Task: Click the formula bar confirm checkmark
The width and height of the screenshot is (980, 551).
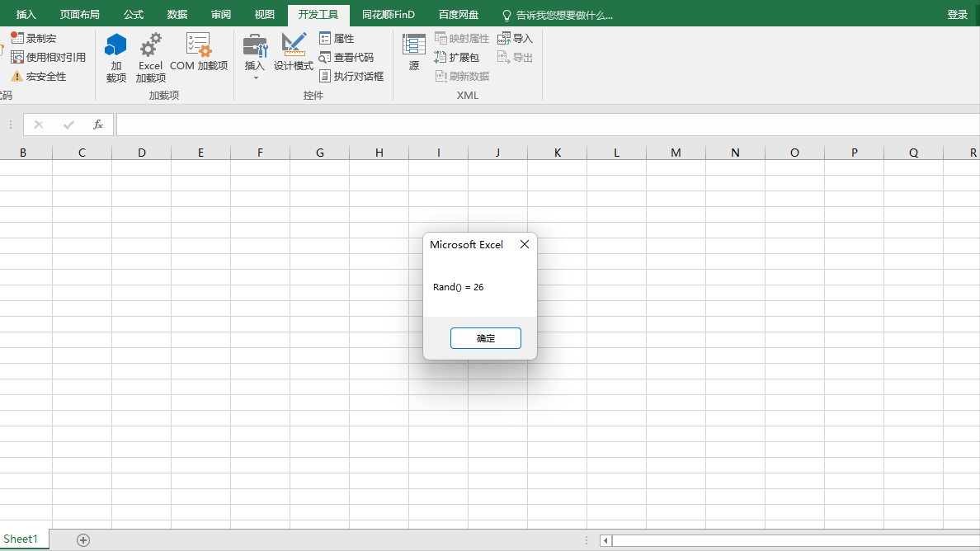Action: pyautogui.click(x=68, y=125)
